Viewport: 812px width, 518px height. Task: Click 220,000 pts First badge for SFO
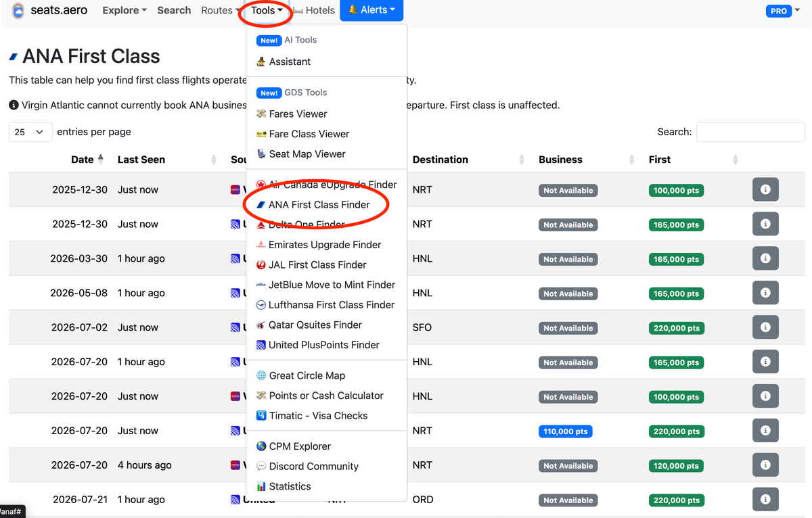[677, 328]
